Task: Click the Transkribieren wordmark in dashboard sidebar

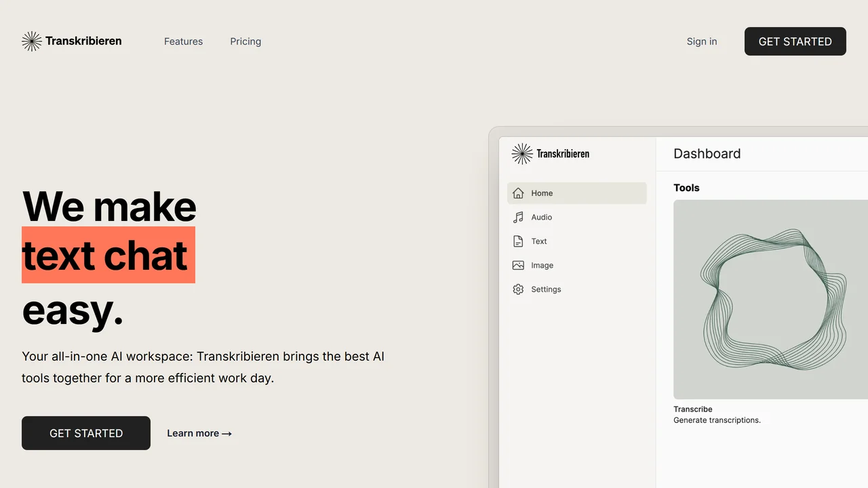Action: click(x=563, y=154)
